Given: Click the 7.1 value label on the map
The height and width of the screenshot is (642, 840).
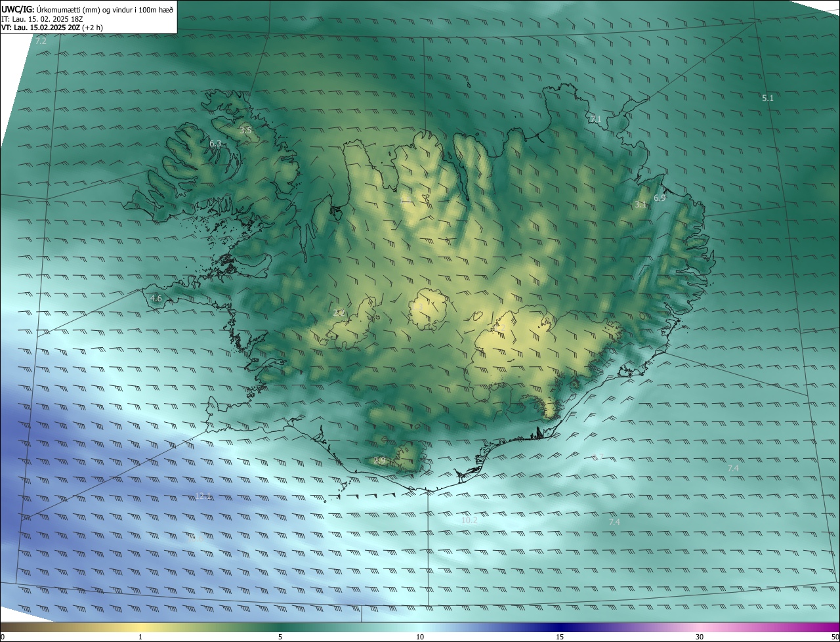Looking at the screenshot, I should [x=595, y=119].
